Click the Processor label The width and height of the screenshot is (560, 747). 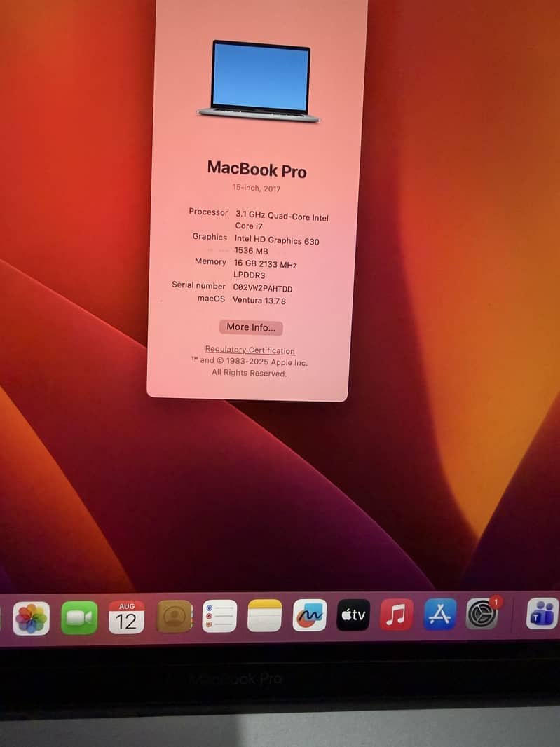[208, 212]
